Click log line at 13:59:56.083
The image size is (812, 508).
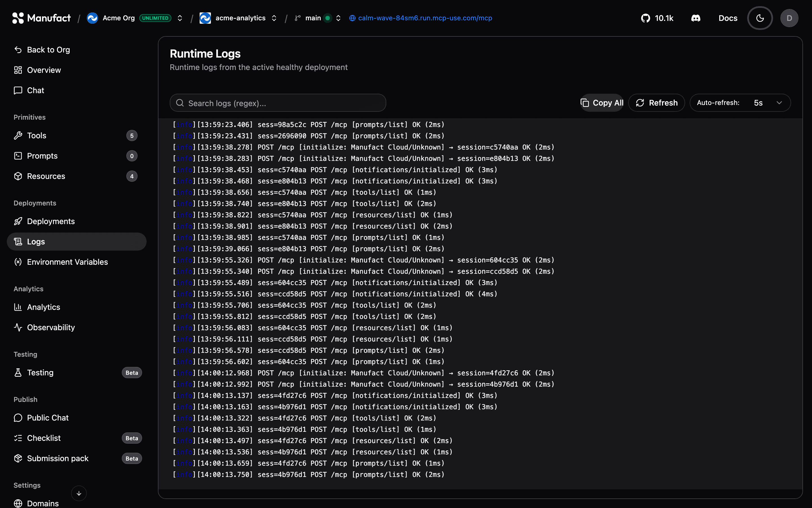click(x=312, y=328)
